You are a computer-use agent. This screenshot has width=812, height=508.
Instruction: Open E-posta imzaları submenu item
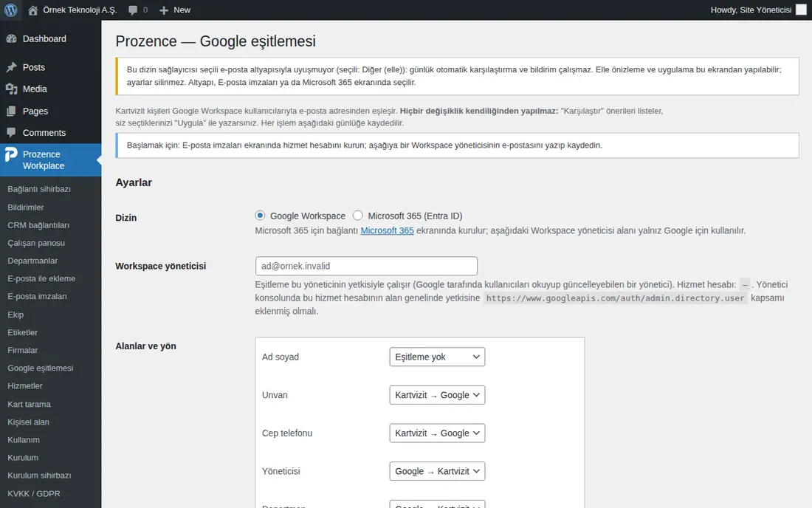tap(38, 296)
